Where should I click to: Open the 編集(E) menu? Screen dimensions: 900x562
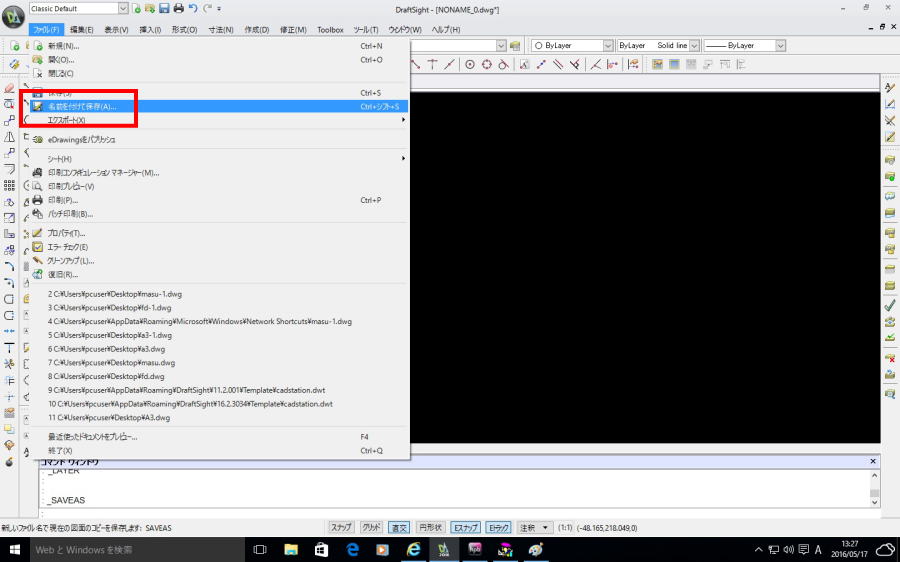[x=82, y=29]
